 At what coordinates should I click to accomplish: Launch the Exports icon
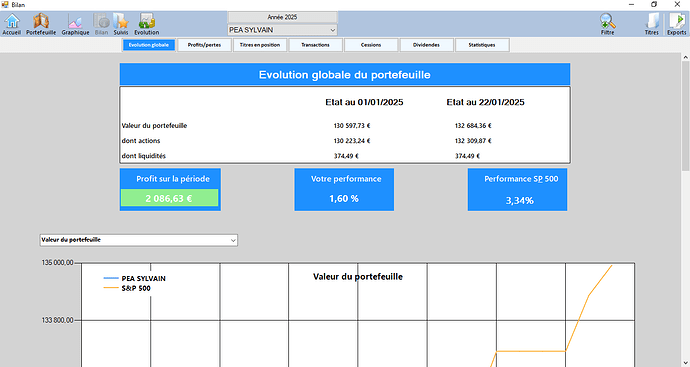point(676,24)
